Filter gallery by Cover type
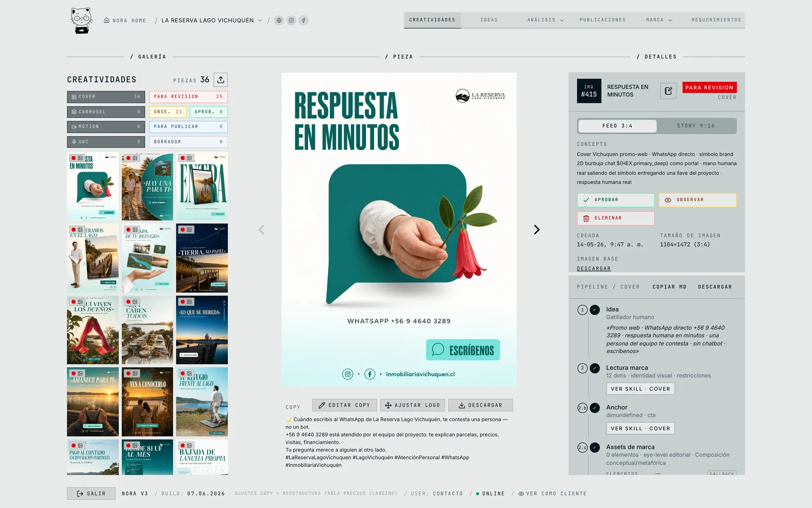Screen dimensions: 812x508 click(106, 97)
